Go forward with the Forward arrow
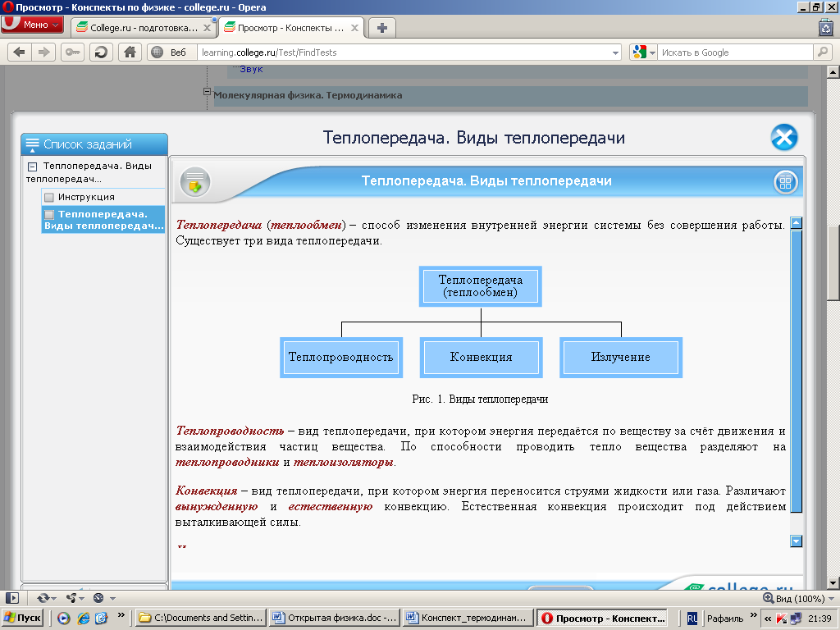840x630 pixels. 44,52
